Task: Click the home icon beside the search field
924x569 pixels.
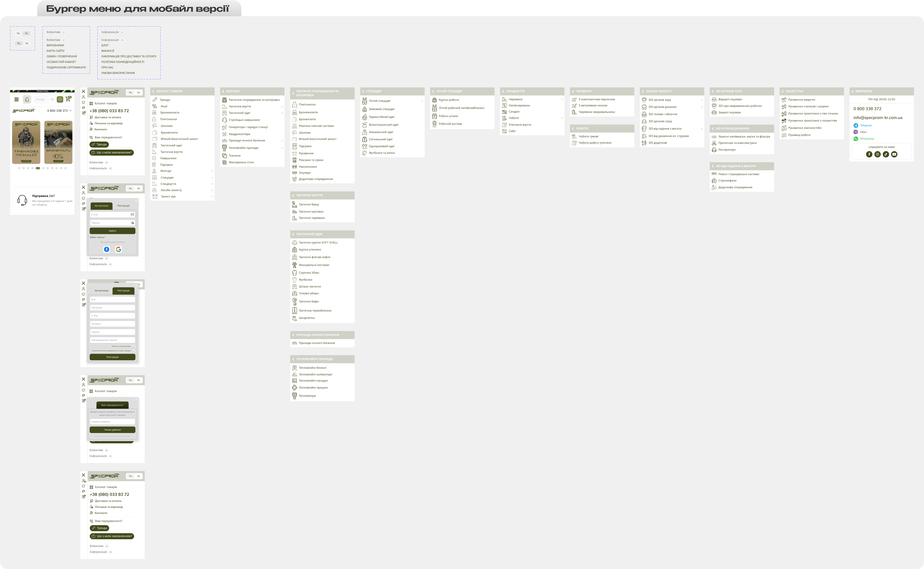Action: pos(27,99)
